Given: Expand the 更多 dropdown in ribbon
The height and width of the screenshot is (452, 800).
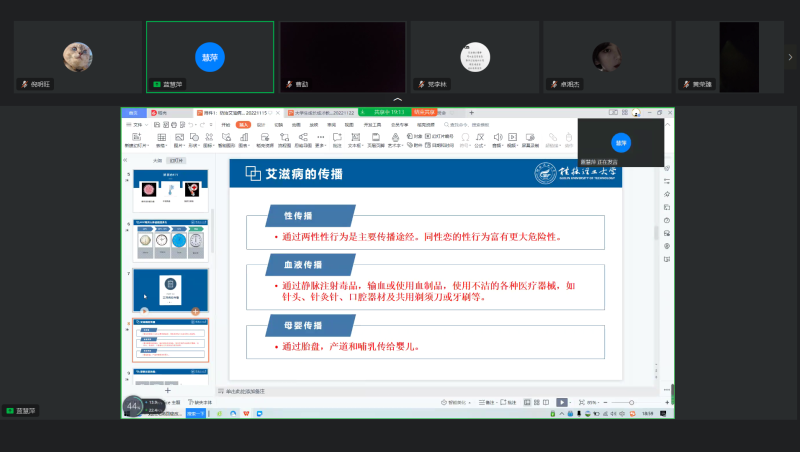Looking at the screenshot, I should (x=320, y=144).
